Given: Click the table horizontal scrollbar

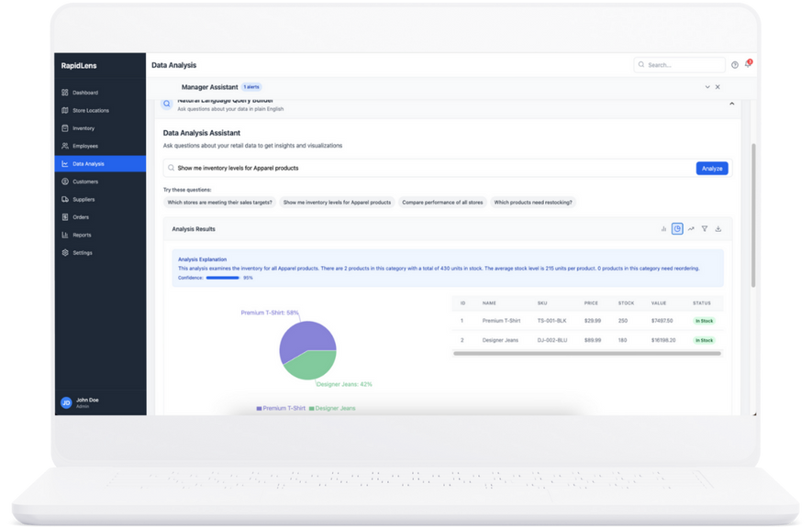Looking at the screenshot, I should coord(586,354).
